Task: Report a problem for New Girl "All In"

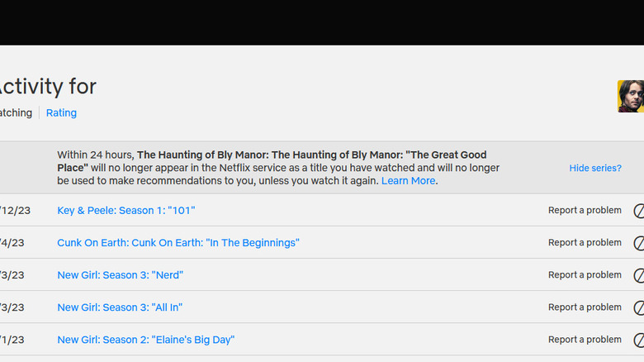Action: 585,307
